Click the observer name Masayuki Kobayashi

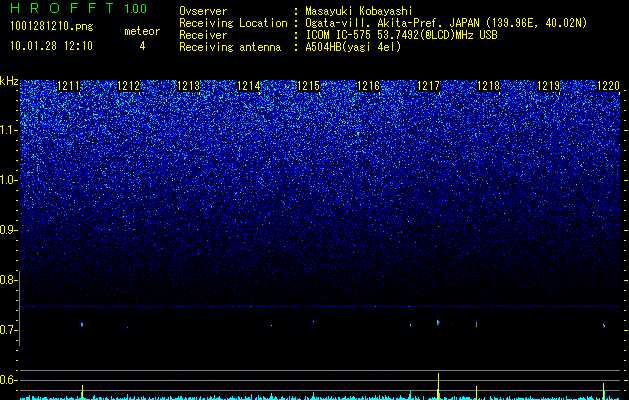click(x=358, y=11)
